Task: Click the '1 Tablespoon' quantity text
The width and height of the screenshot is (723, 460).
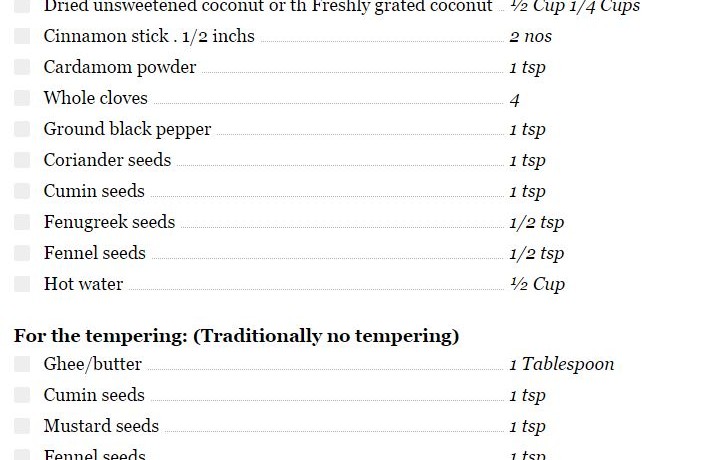Action: coord(561,364)
